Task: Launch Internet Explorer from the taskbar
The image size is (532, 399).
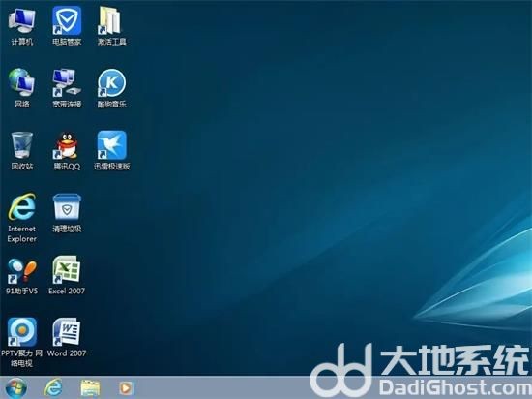Action: (x=53, y=387)
